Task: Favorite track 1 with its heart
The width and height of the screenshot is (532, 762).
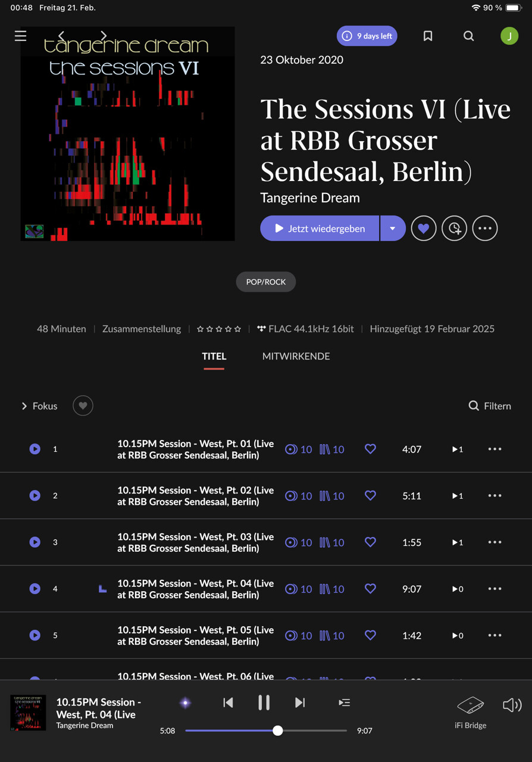Action: (x=370, y=449)
